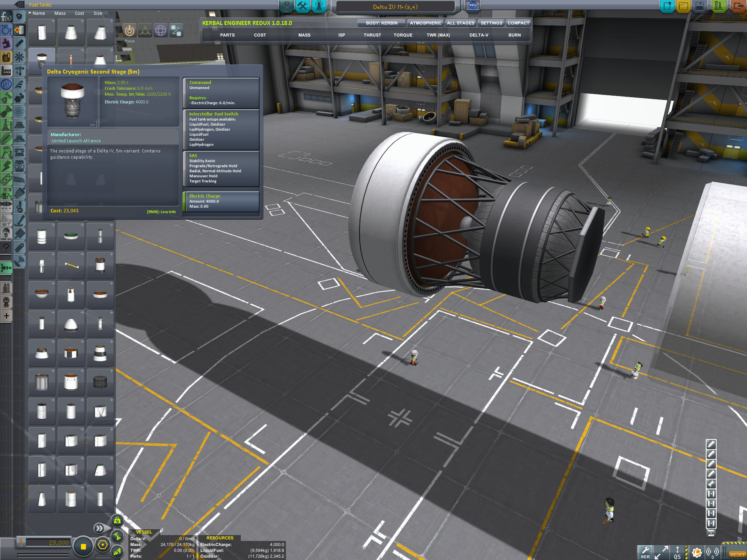Switch to action groups mode

[x=302, y=6]
